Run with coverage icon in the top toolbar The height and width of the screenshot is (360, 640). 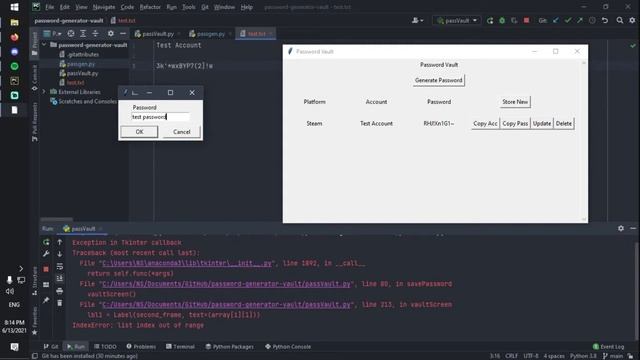click(514, 20)
